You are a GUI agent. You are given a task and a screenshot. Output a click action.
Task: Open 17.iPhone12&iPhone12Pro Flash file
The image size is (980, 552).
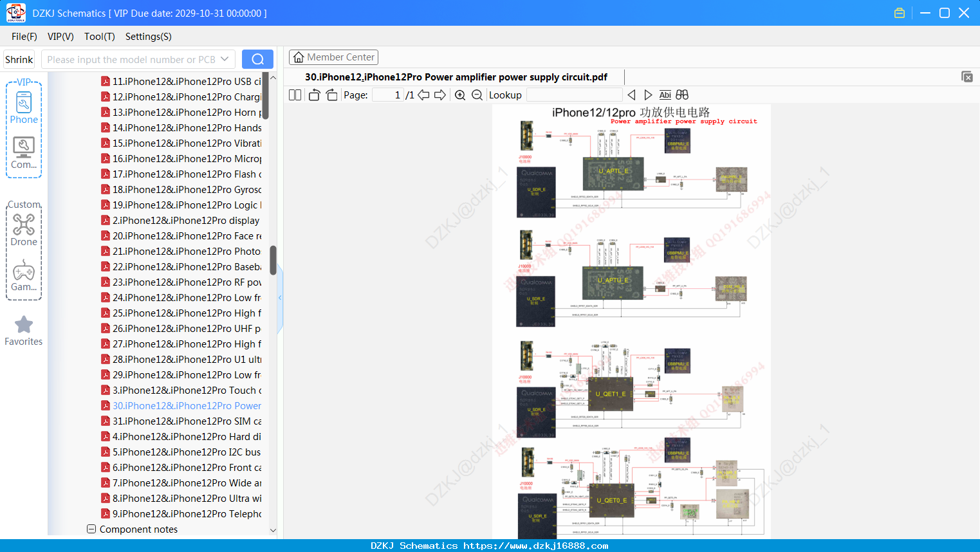(x=187, y=174)
